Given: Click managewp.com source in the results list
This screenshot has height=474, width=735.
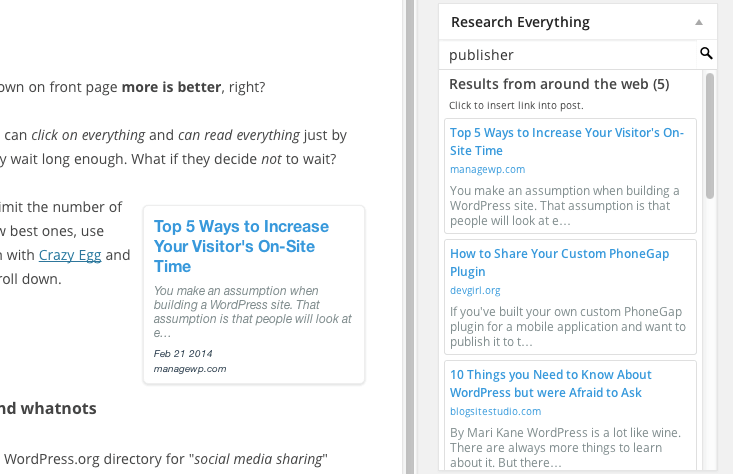Looking at the screenshot, I should point(487,170).
